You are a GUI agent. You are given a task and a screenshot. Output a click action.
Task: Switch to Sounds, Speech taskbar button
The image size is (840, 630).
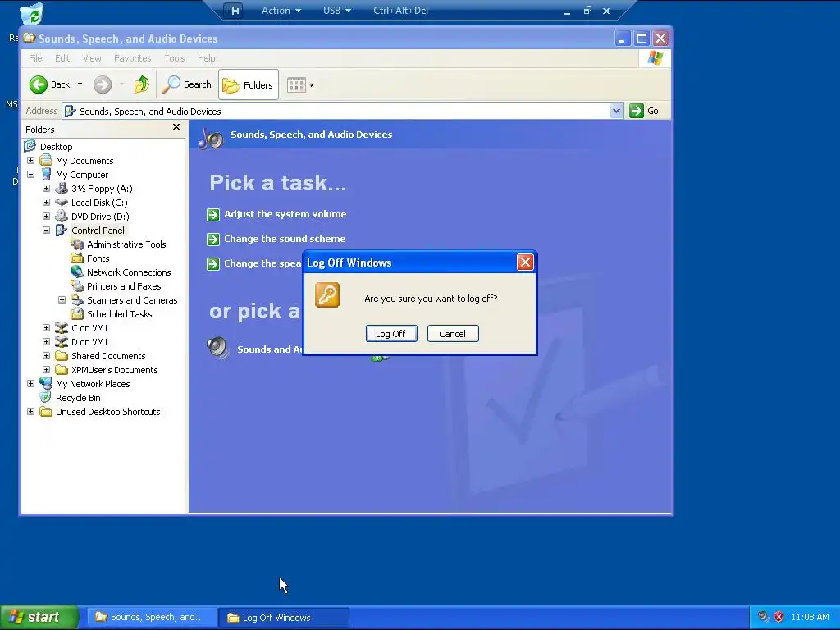pyautogui.click(x=152, y=617)
